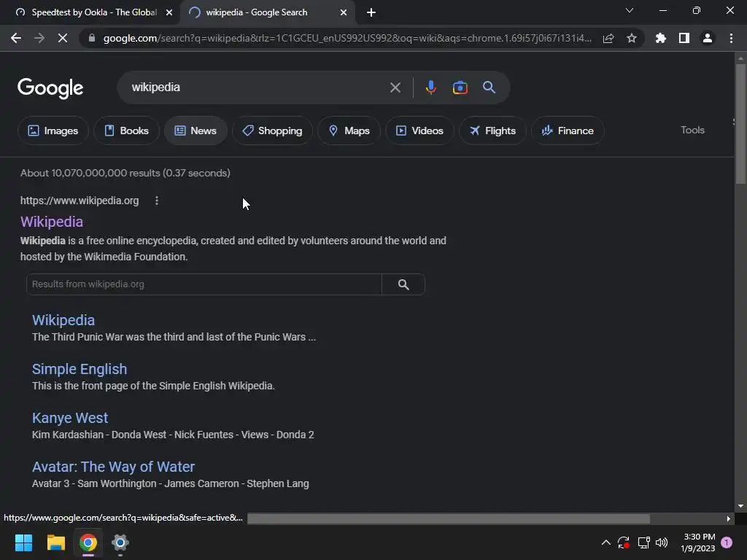
Task: Filter results by Finance
Action: pyautogui.click(x=568, y=131)
